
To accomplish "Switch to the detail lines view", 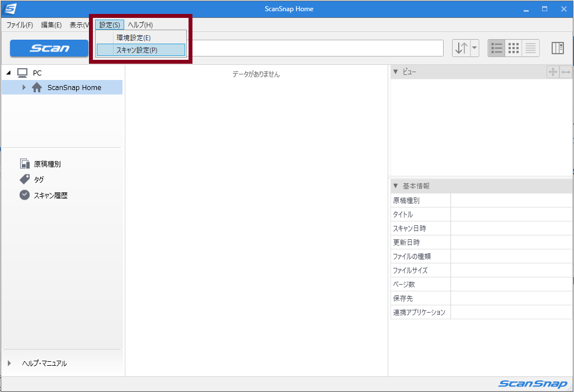I will 530,48.
